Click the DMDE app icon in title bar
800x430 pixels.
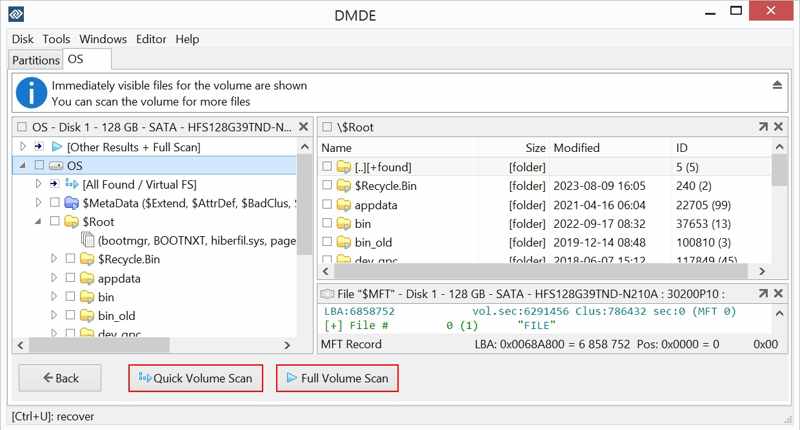click(x=16, y=14)
